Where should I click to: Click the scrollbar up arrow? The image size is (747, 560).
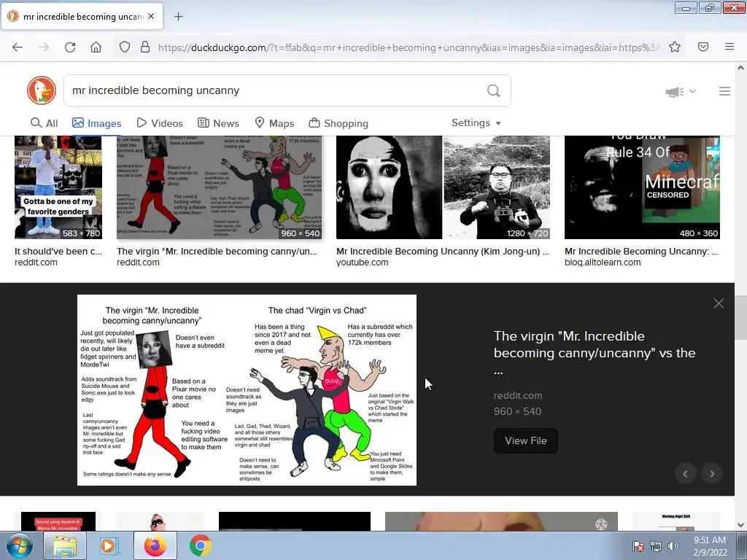click(x=740, y=68)
